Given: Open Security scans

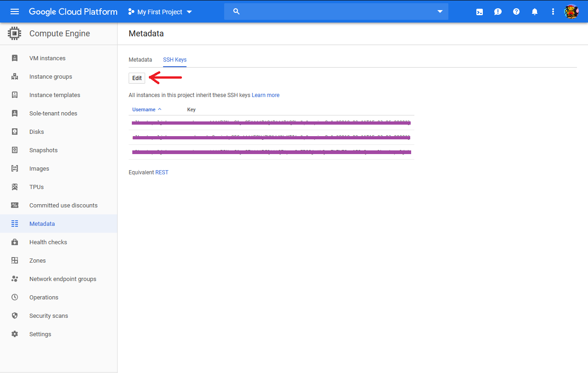Looking at the screenshot, I should click(49, 316).
